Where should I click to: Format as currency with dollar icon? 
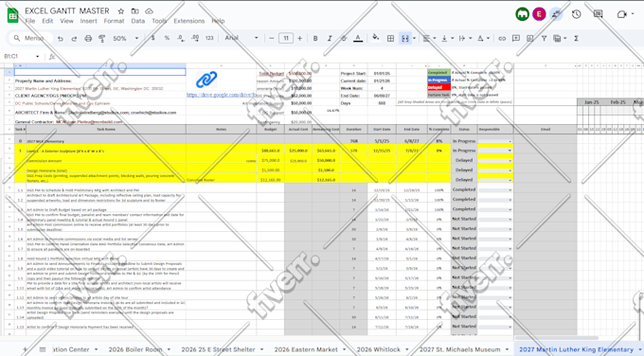(x=152, y=38)
